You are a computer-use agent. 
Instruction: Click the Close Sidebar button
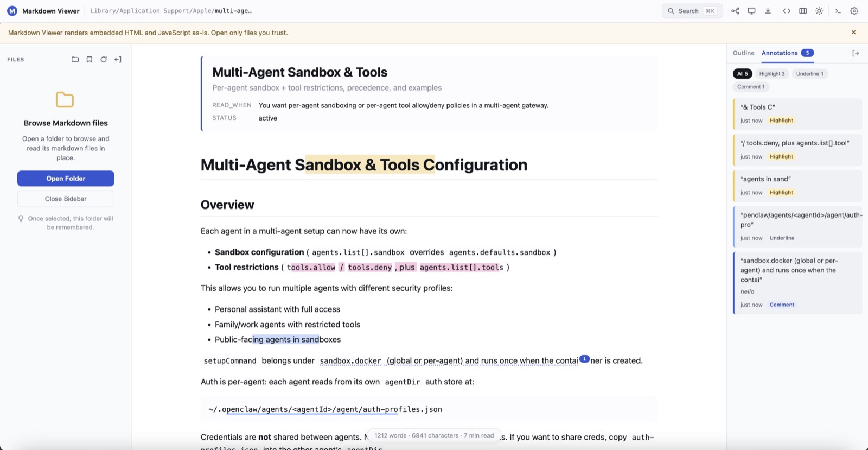point(66,199)
